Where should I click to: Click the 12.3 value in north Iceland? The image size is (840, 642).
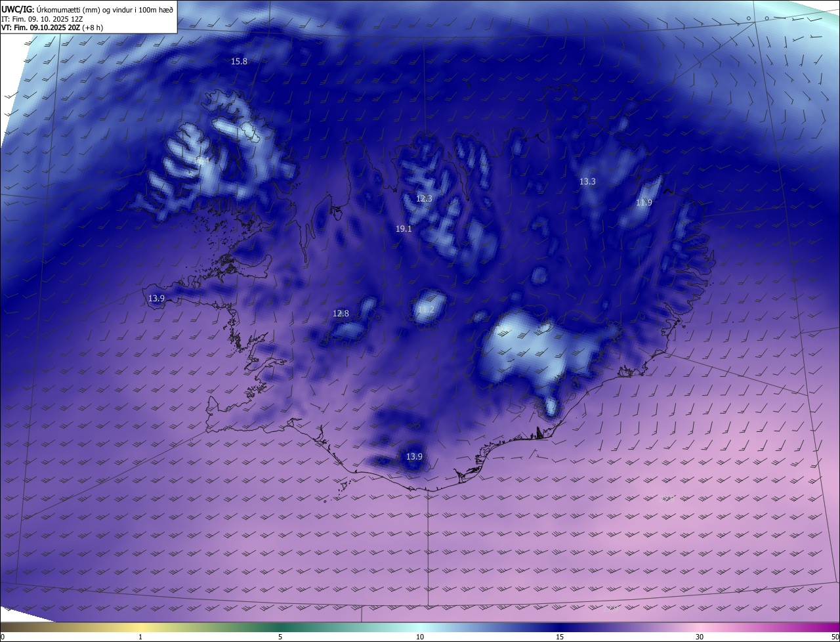[x=425, y=198]
